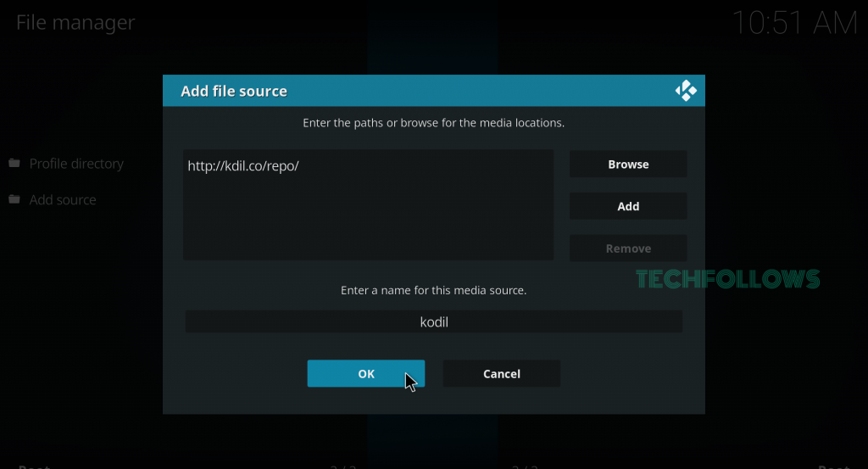Click 'Enter the paths or browse' instruction text
The image size is (868, 469).
(x=433, y=123)
